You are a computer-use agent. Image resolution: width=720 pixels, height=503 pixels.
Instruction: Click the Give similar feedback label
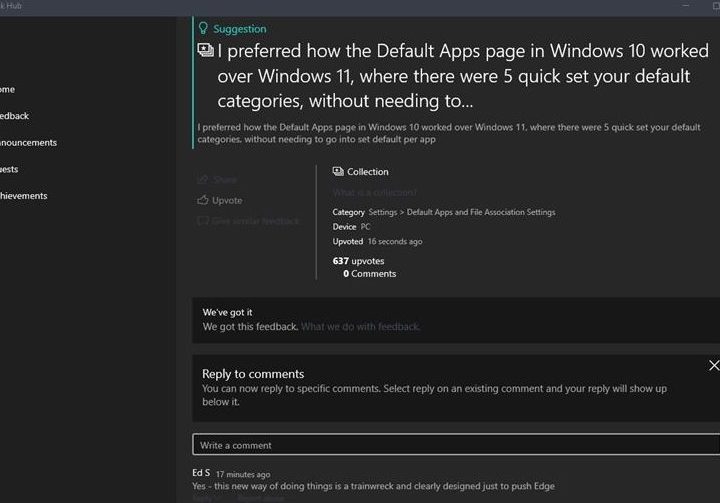click(x=255, y=221)
